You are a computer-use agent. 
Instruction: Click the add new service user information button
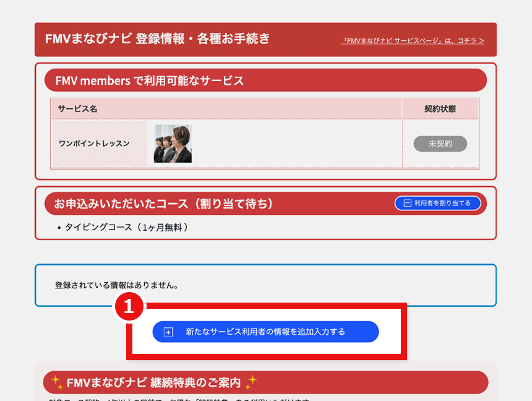[265, 332]
